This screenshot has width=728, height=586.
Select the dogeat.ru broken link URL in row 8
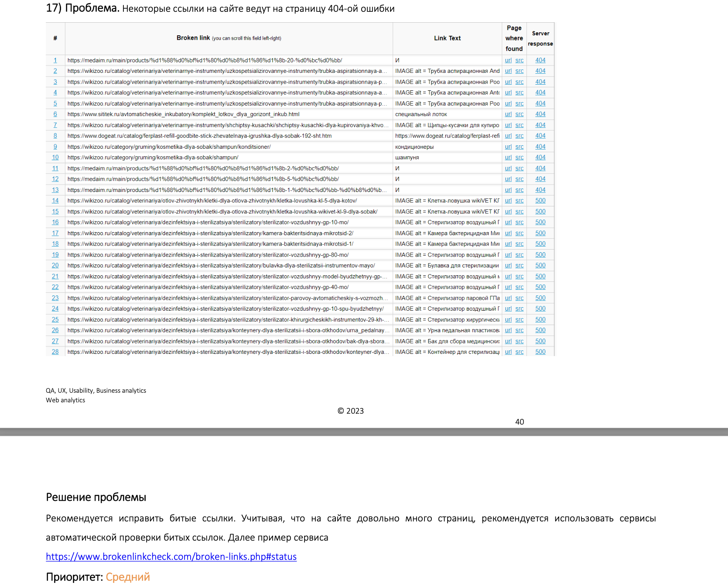(x=200, y=136)
